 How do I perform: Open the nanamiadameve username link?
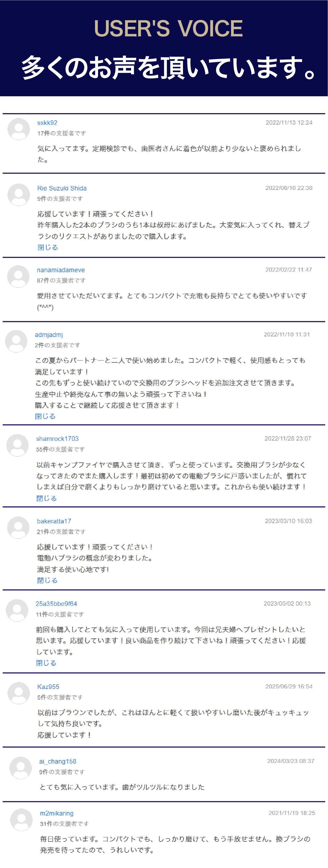[x=61, y=270]
